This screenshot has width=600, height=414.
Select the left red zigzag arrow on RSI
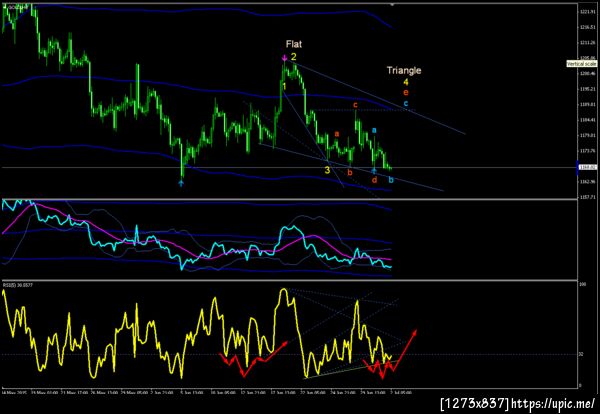(x=253, y=359)
